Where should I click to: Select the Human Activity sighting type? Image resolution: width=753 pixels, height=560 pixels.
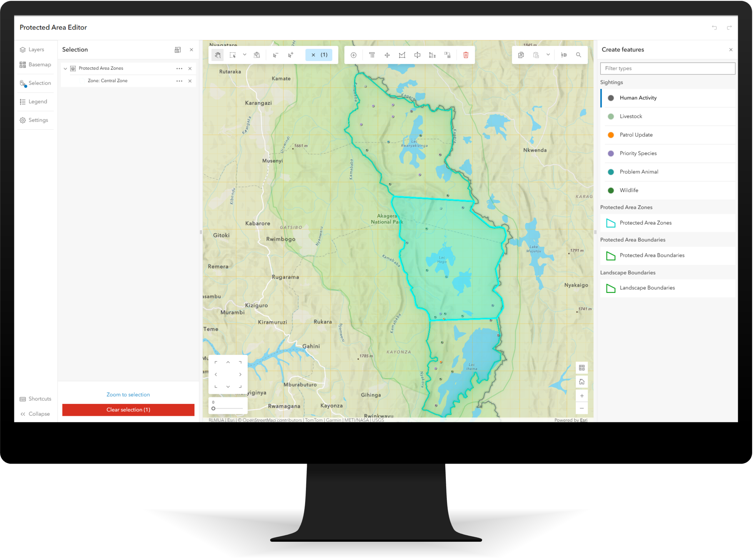[x=638, y=98]
